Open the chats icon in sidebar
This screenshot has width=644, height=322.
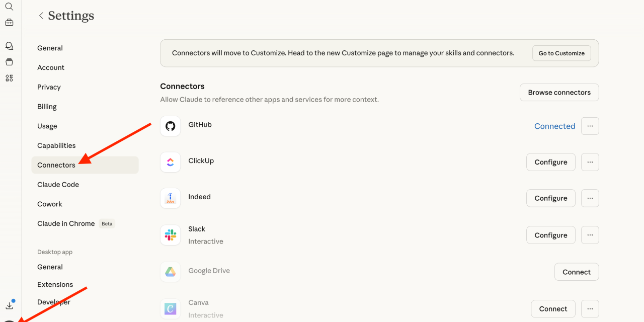pos(9,46)
